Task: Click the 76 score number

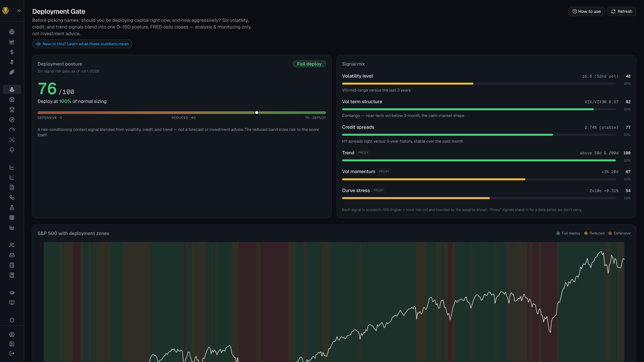Action: pos(47,89)
